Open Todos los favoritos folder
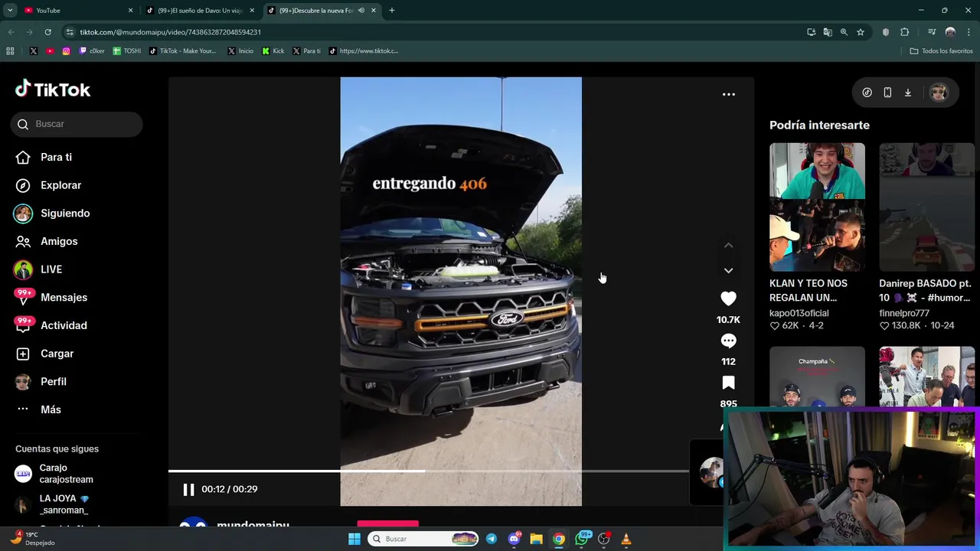The height and width of the screenshot is (551, 980). 941,51
